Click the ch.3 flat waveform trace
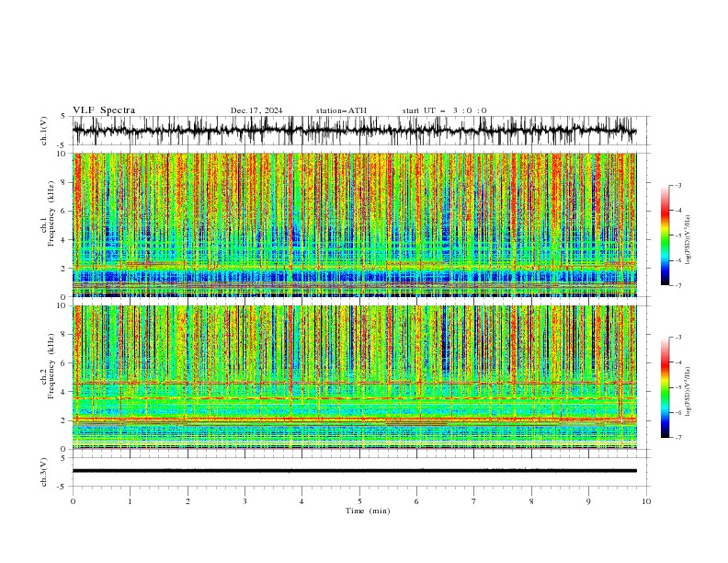The height and width of the screenshot is (563, 728). tap(355, 471)
